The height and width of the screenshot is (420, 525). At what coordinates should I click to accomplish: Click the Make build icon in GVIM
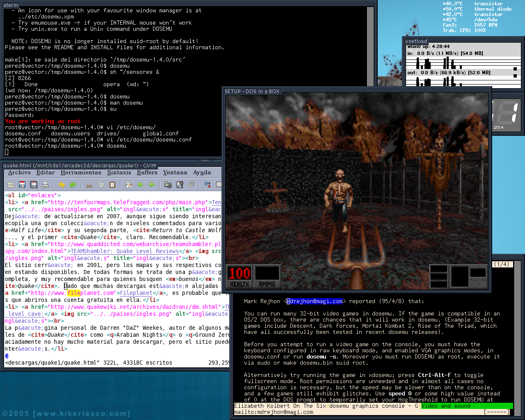207,185
